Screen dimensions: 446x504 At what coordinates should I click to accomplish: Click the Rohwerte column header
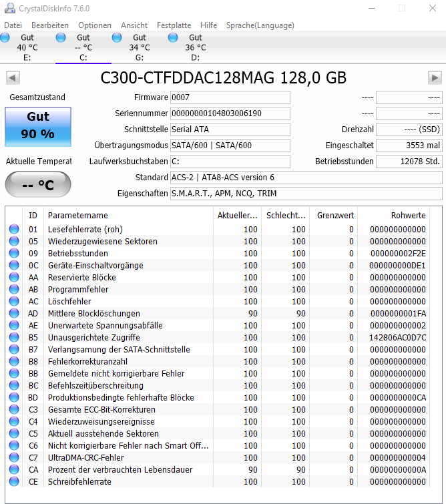point(393,216)
